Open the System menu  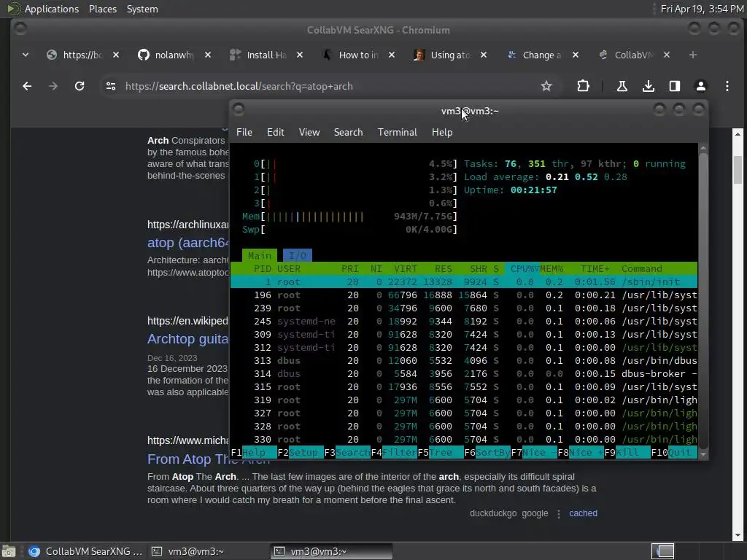pyautogui.click(x=142, y=9)
